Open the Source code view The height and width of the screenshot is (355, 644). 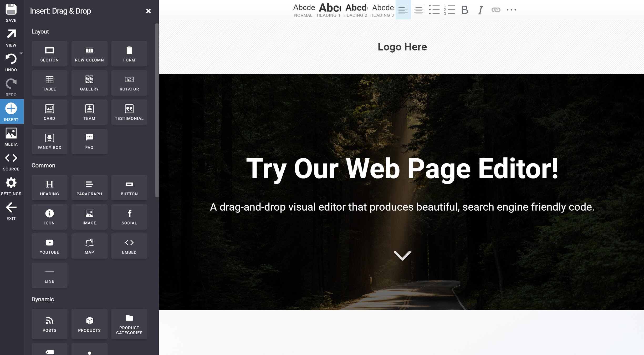[11, 161]
